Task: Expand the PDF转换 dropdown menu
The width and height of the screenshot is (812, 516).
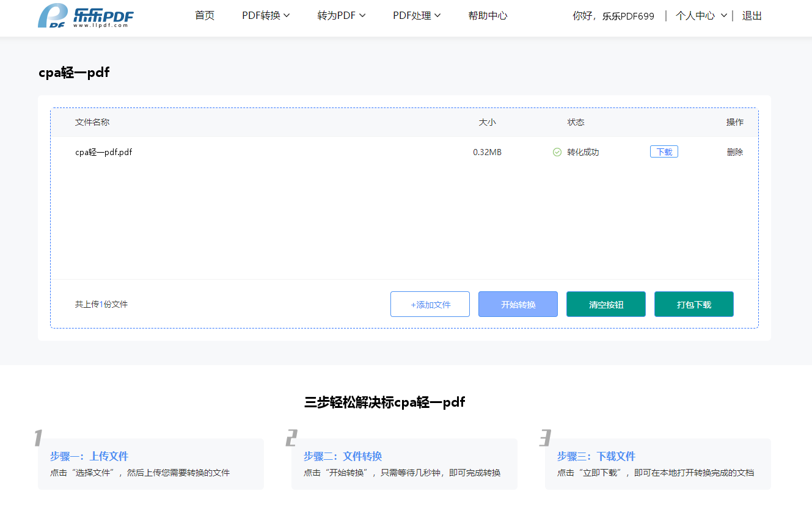Action: 266,16
